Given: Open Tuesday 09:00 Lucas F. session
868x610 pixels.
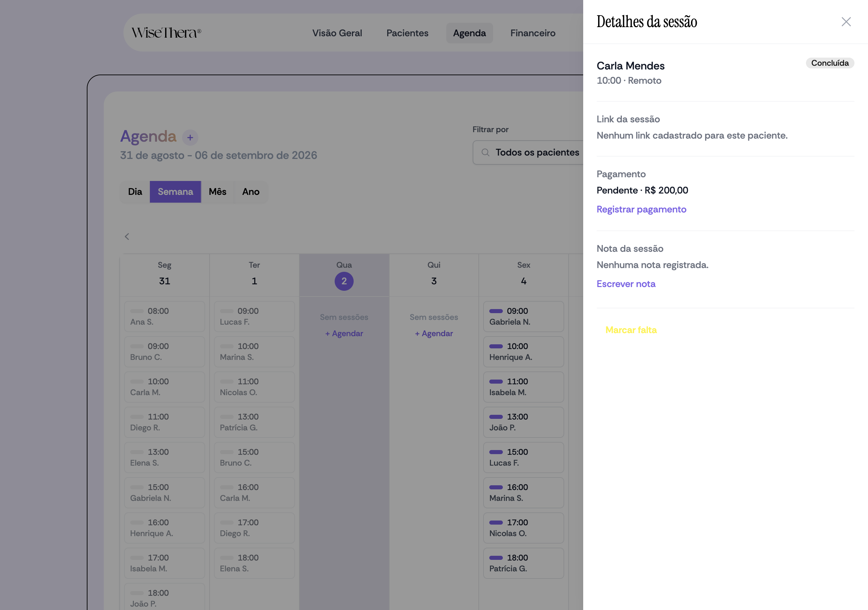Looking at the screenshot, I should click(254, 316).
